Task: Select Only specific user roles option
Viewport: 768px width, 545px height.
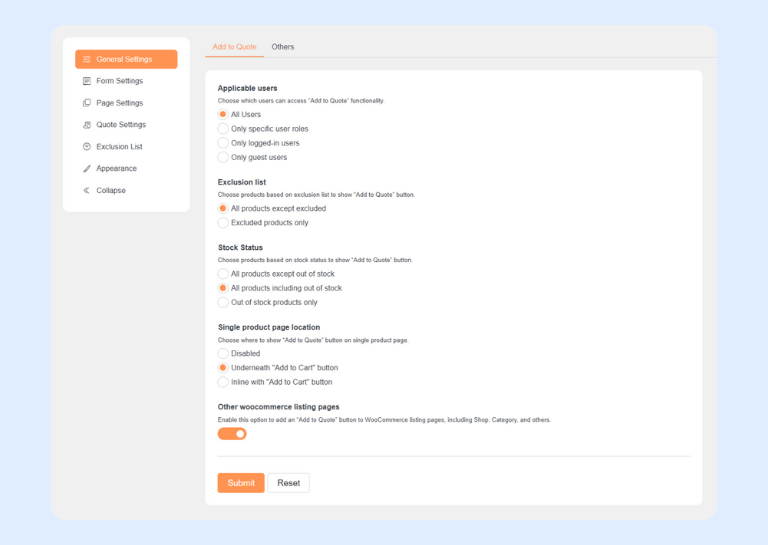Action: click(x=223, y=129)
